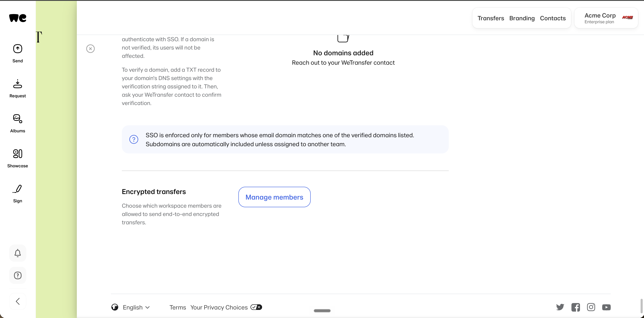
Task: Open the Showcase section
Action: coord(17,159)
